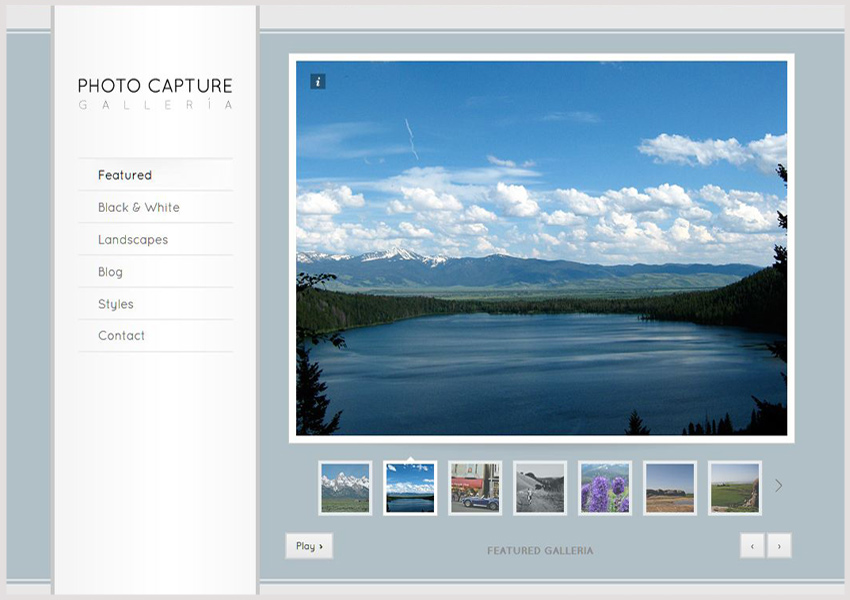This screenshot has width=850, height=600.
Task: Advance thumbnail strip with right chevron
Action: point(778,486)
